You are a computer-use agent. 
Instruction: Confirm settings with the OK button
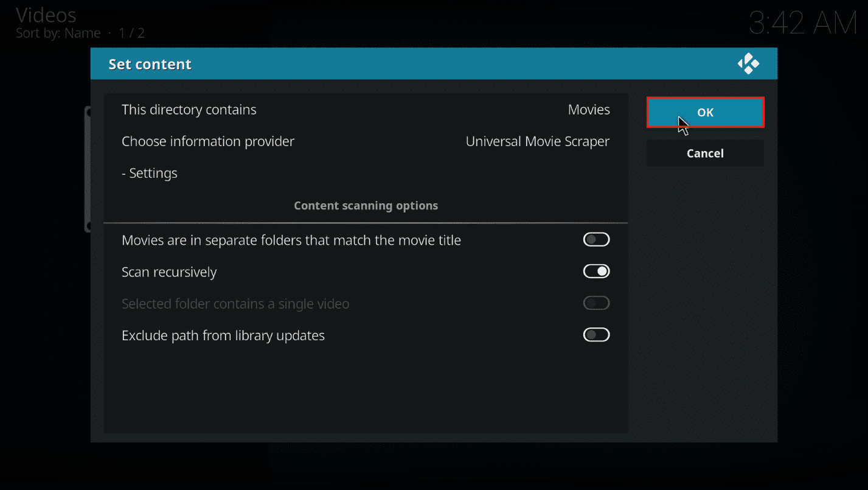(x=705, y=113)
